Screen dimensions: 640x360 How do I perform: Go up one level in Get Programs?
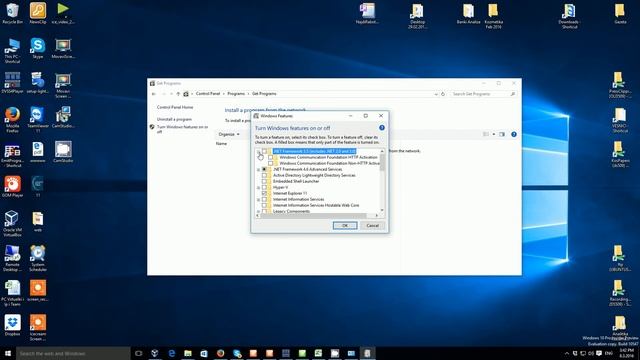(178, 94)
